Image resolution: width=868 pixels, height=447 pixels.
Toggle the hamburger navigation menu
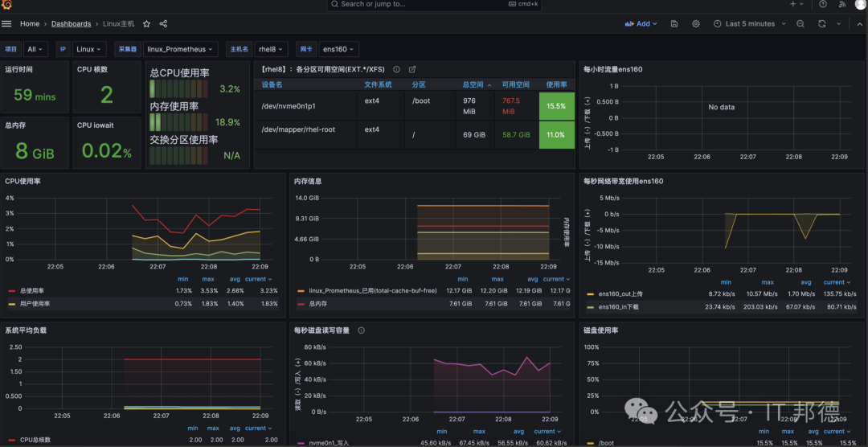6,24
